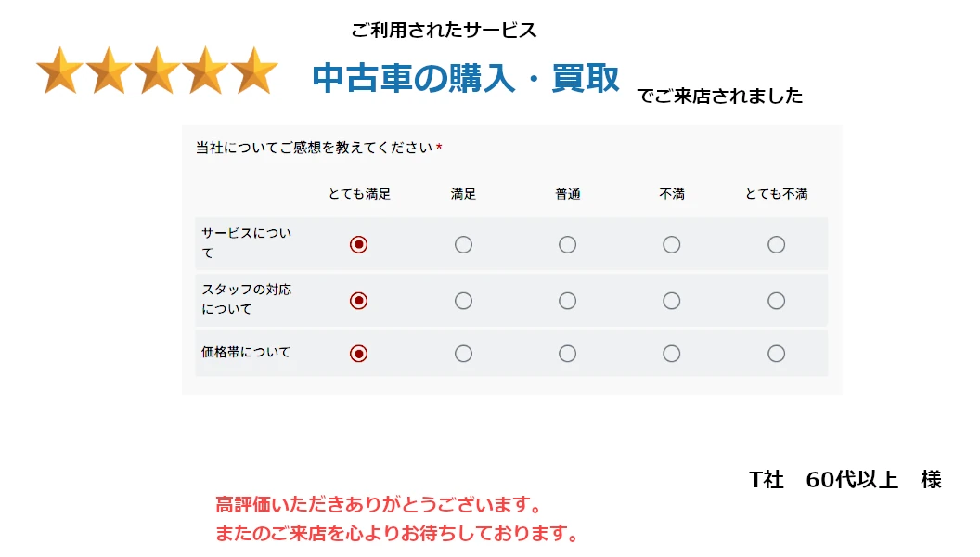Select とても不満 for サービスについて
This screenshot has width=980, height=557.
[x=776, y=244]
